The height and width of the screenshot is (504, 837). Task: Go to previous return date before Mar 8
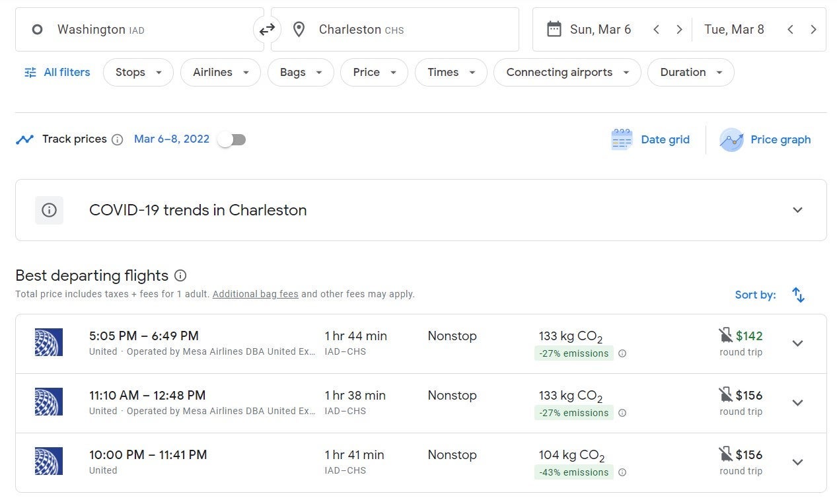pos(790,30)
